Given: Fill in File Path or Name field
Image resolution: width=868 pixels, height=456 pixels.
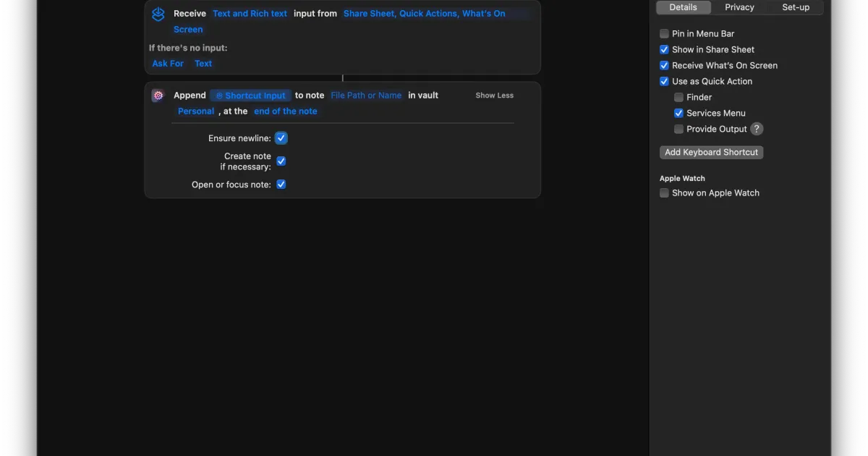Looking at the screenshot, I should pos(366,96).
